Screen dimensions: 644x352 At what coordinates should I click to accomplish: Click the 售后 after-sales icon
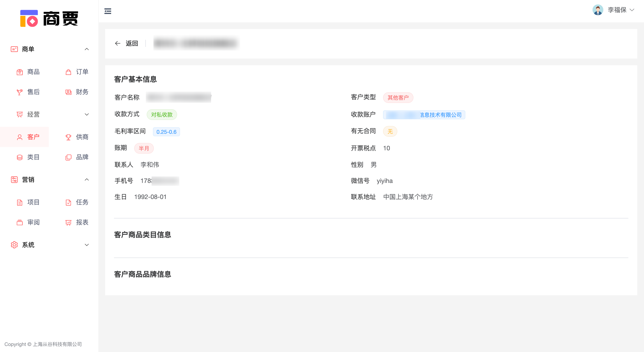point(19,92)
